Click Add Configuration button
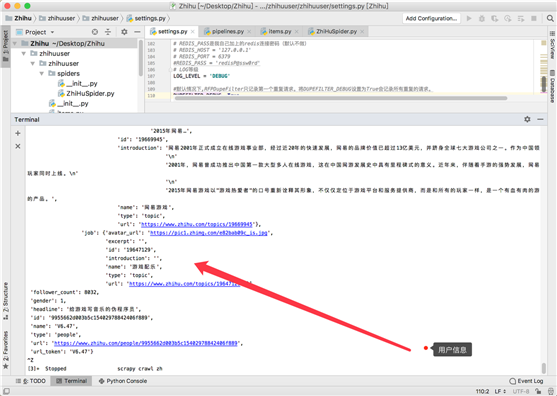Screen dimensions: 557x396 431,18
